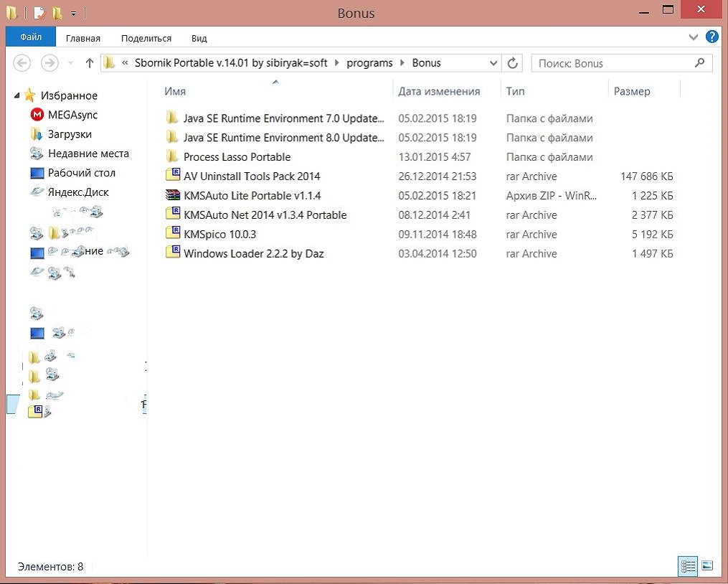Select programs in the address breadcrumb

(369, 63)
